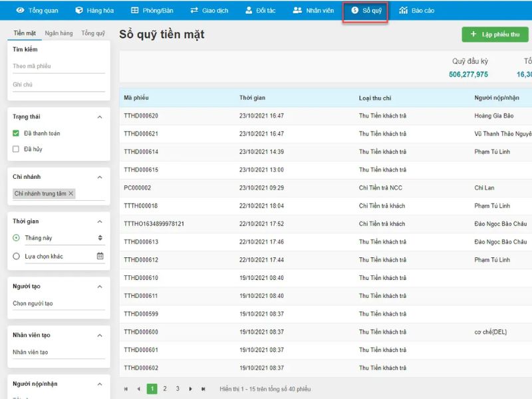Jump to the last page arrow
The width and height of the screenshot is (532, 399).
203,389
